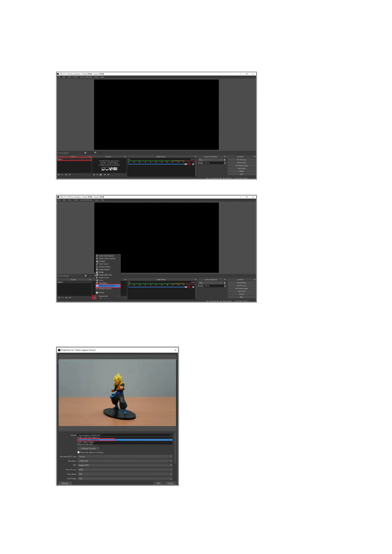392x554 pixels.
Task: Click Studio Mode in top OBS window
Action: coord(241,168)
